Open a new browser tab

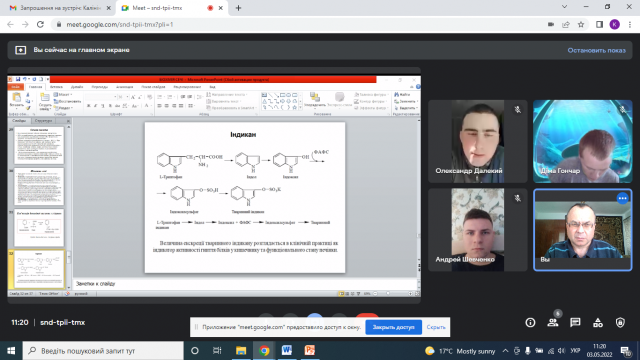(x=238, y=8)
